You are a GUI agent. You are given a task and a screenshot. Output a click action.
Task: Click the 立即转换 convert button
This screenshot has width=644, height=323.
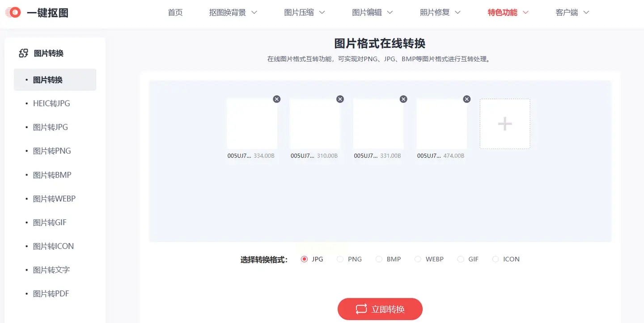click(380, 309)
